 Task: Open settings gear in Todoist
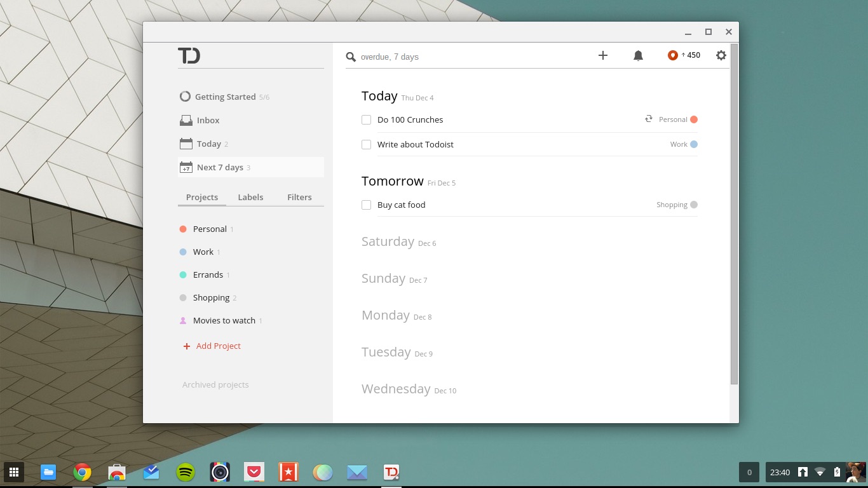tap(721, 55)
